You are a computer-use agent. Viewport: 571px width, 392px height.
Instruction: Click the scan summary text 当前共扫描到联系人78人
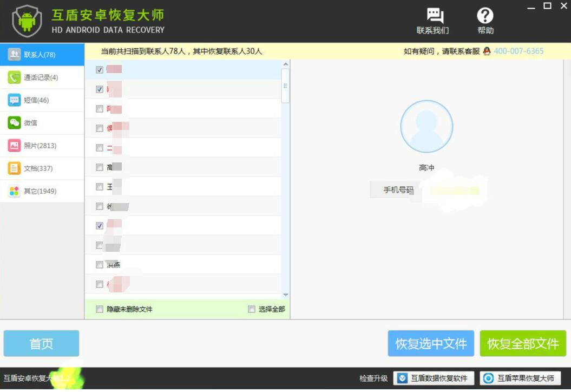pos(143,51)
